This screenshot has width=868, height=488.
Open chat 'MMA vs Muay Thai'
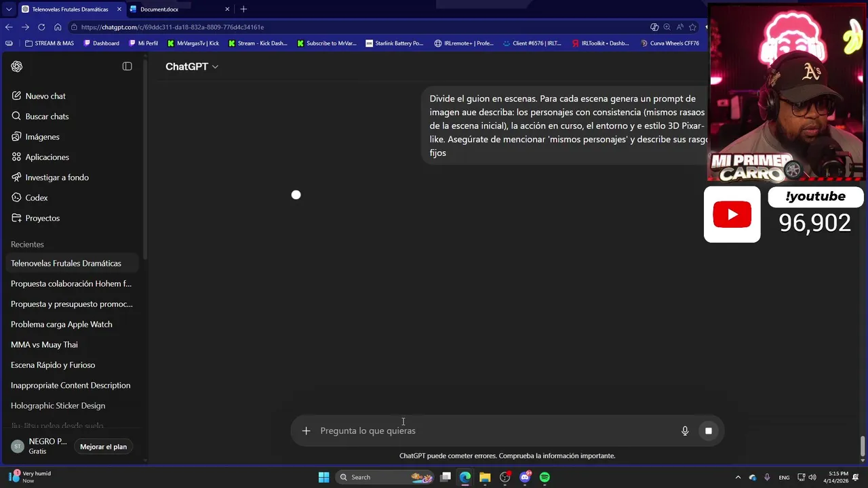(x=71, y=344)
